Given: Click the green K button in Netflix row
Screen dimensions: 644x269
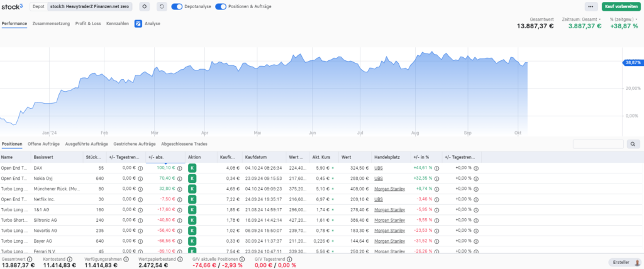Looking at the screenshot, I should (x=192, y=199).
